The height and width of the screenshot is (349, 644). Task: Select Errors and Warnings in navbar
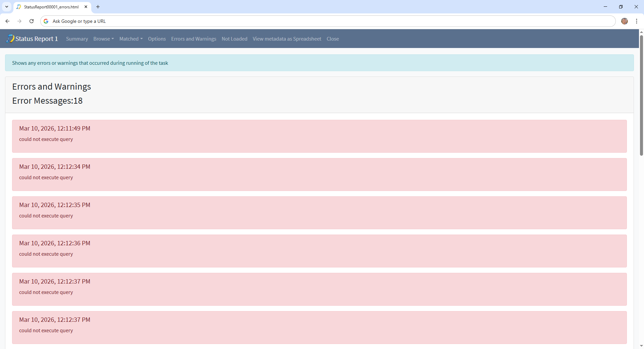pyautogui.click(x=194, y=39)
